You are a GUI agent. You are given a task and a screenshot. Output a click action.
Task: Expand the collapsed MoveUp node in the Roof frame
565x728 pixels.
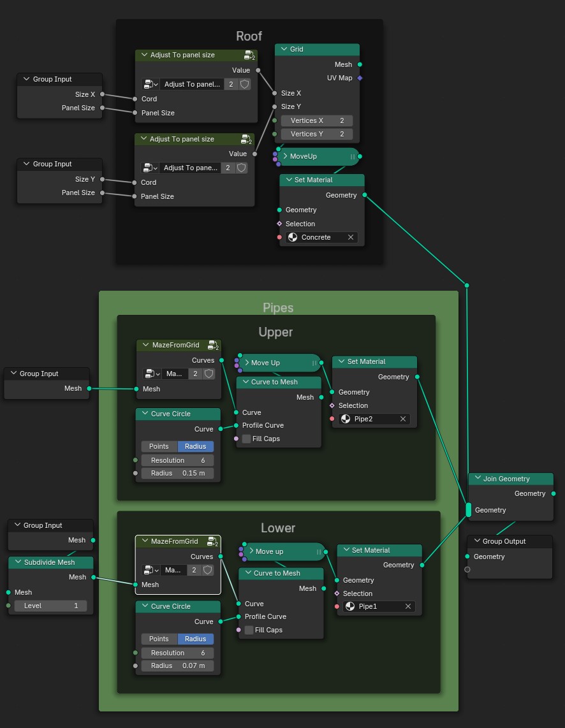click(285, 156)
